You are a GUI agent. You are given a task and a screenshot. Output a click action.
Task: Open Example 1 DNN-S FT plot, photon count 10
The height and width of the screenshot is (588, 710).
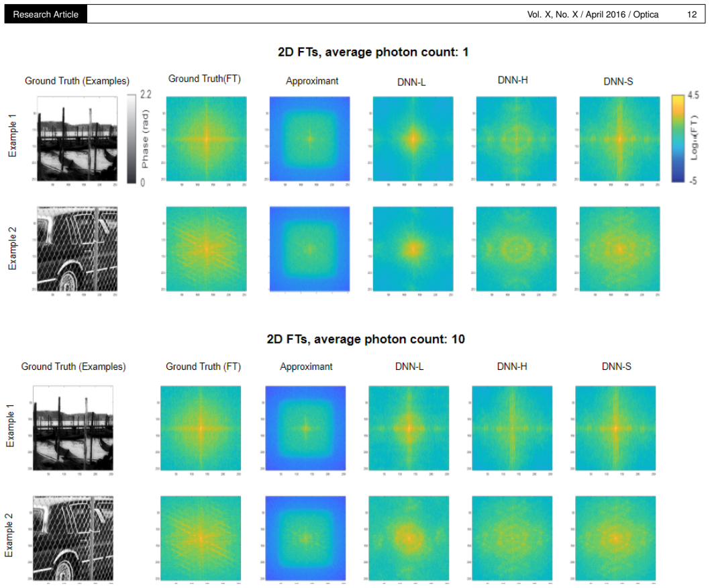[615, 428]
